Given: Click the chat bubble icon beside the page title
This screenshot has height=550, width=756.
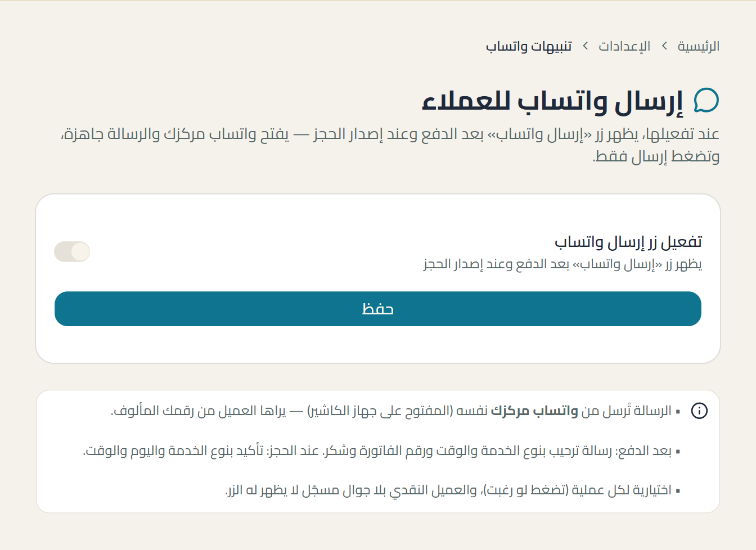Looking at the screenshot, I should coord(706,101).
